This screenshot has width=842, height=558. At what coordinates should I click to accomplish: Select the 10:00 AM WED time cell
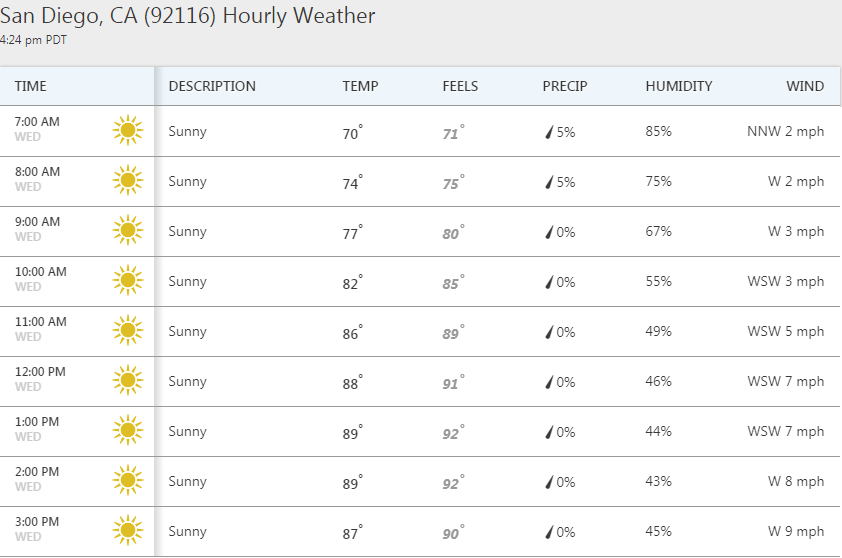click(x=41, y=279)
